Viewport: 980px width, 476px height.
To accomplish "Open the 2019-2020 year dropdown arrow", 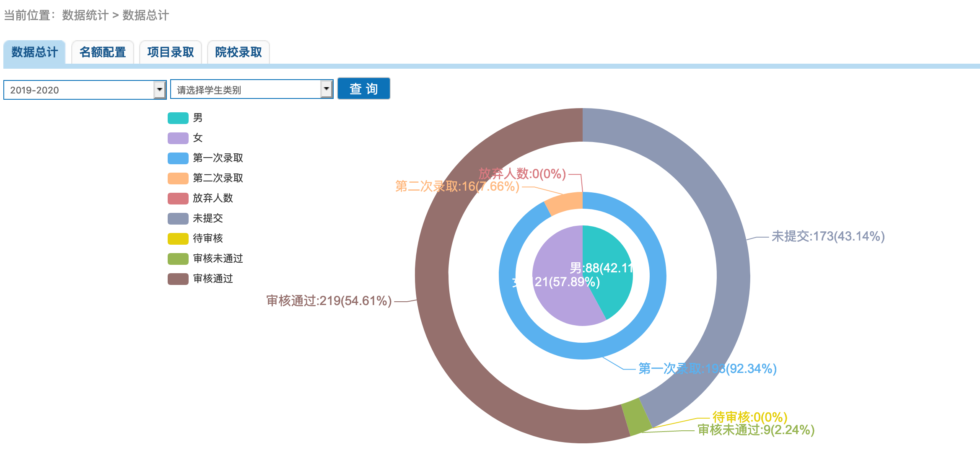I will click(x=160, y=90).
